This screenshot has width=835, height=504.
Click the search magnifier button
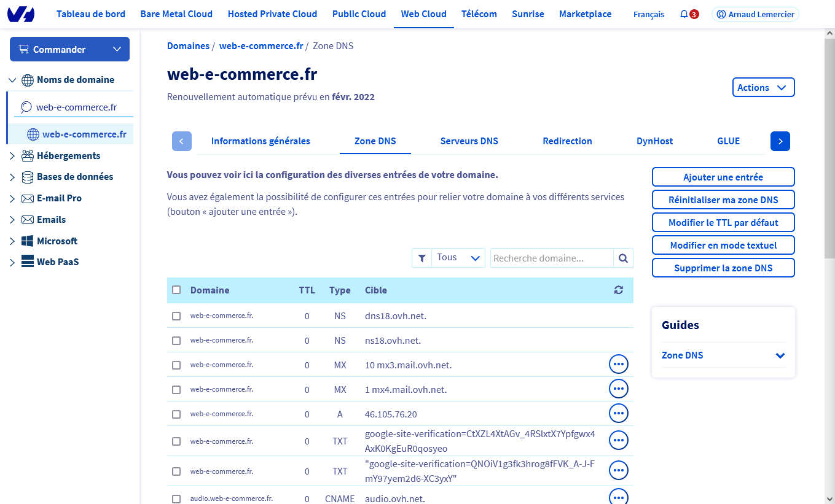(623, 258)
